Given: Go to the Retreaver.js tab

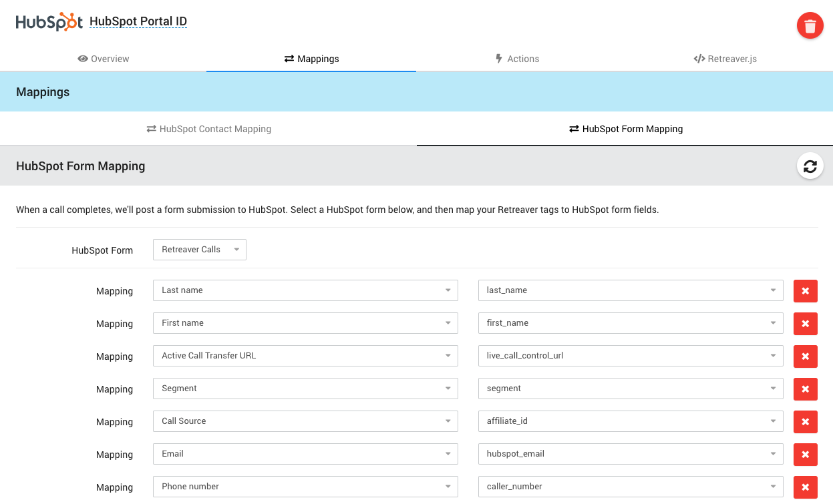Looking at the screenshot, I should (x=725, y=59).
